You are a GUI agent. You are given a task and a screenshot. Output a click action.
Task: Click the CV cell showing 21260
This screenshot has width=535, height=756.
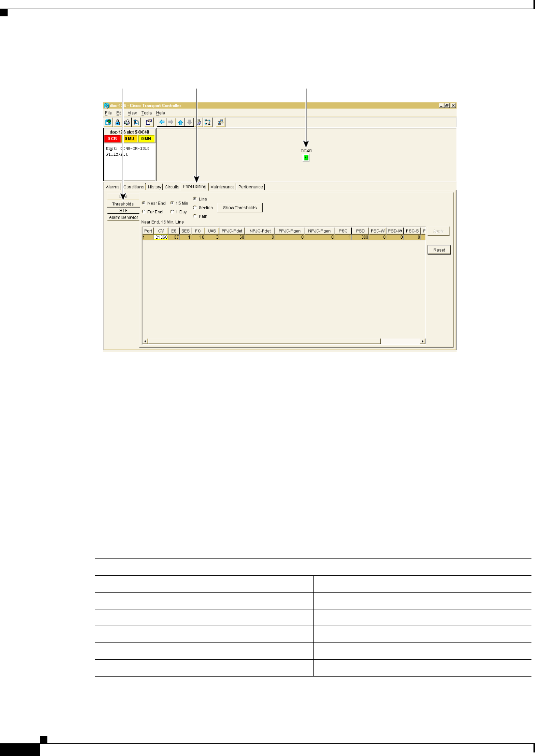point(161,237)
